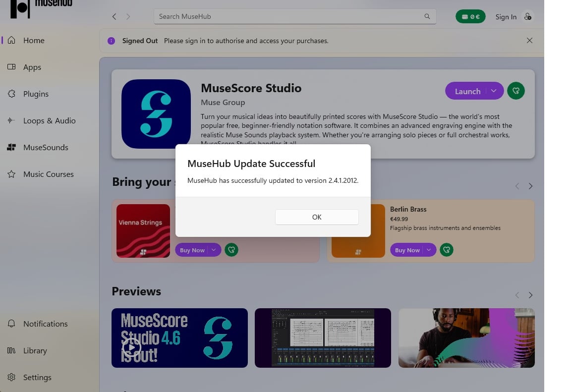
Task: Open Settings label in sidebar
Action: click(37, 378)
